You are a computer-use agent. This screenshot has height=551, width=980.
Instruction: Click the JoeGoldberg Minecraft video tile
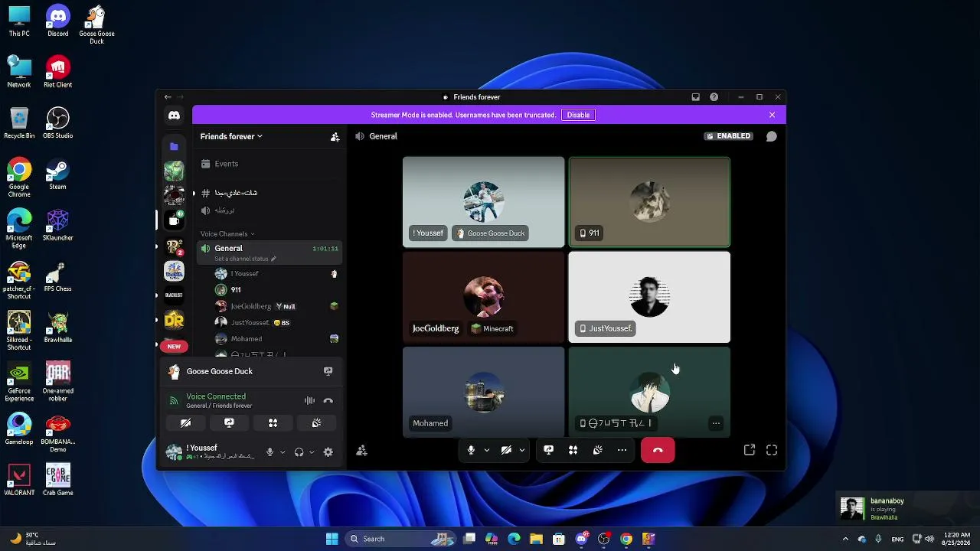point(484,297)
